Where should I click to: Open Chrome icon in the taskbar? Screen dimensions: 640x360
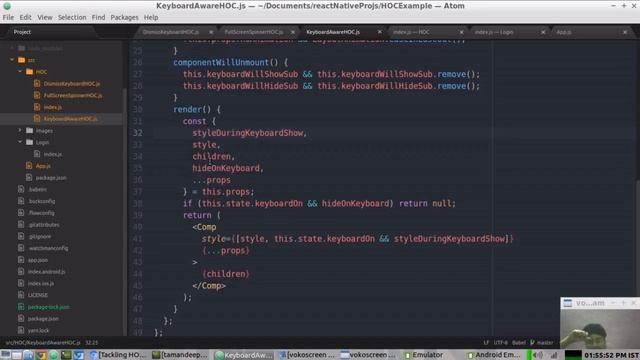[x=41, y=355]
